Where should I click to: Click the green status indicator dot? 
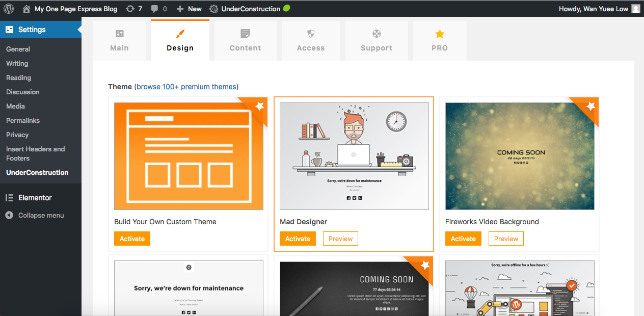point(286,8)
